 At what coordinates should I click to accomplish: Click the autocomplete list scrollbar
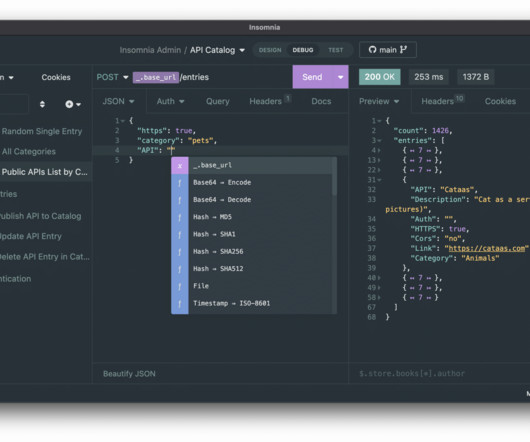tap(334, 177)
